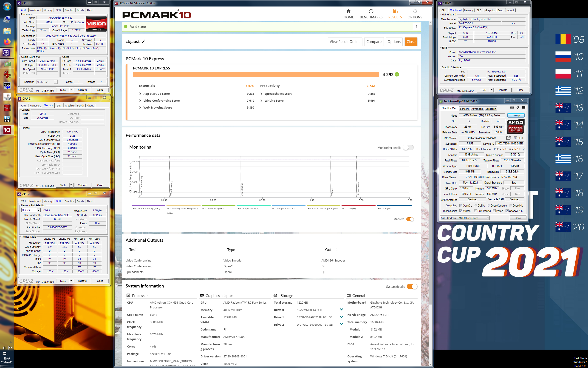Click the system tray volume speaker icon

[x=4, y=348]
